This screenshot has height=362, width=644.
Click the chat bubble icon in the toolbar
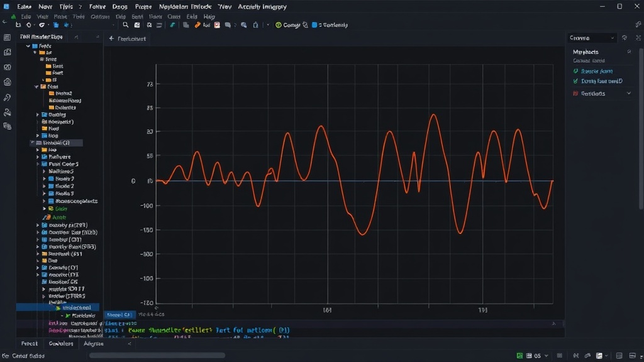pos(228,25)
